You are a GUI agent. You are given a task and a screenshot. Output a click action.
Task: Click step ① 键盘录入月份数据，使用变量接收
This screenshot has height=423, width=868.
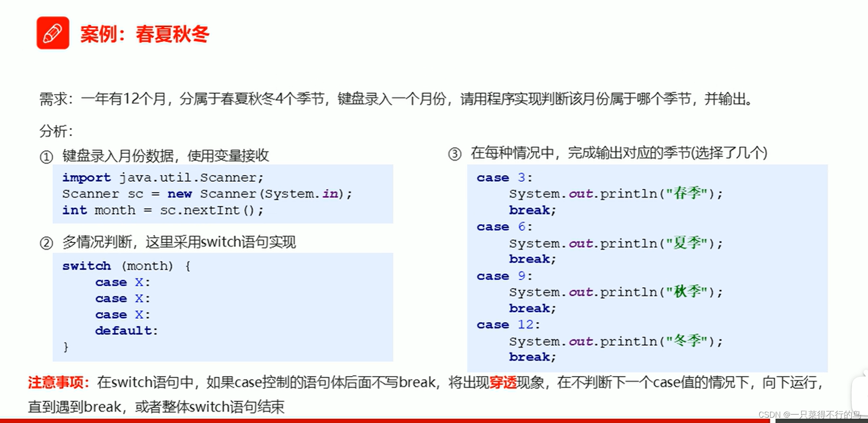pos(154,156)
